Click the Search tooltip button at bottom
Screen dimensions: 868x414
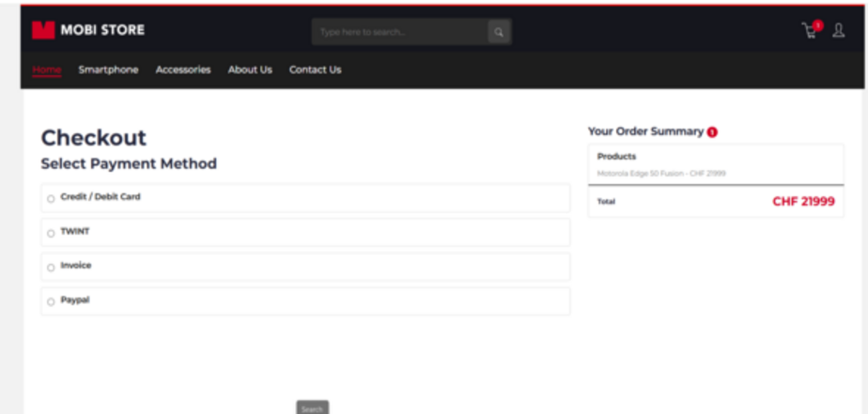(313, 408)
